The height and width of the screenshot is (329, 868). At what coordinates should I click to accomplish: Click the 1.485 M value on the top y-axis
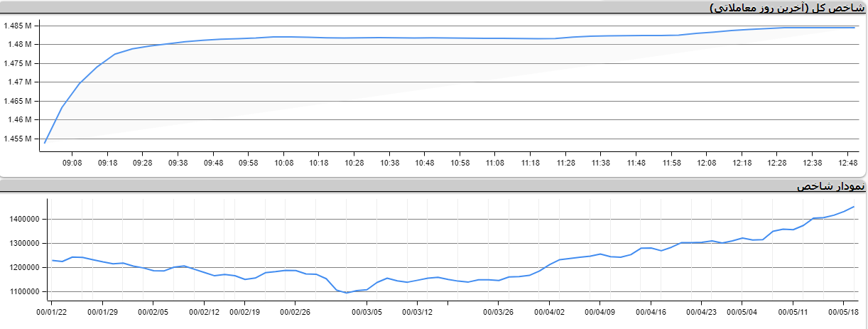18,26
